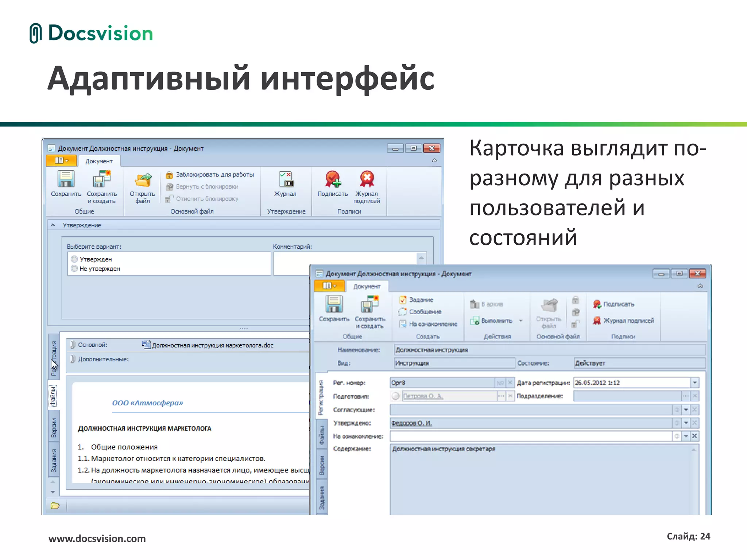Click Сохранить in the front window

point(334,309)
